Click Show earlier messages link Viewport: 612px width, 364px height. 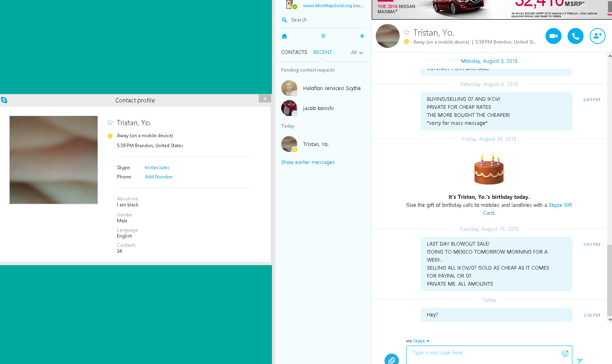click(308, 162)
